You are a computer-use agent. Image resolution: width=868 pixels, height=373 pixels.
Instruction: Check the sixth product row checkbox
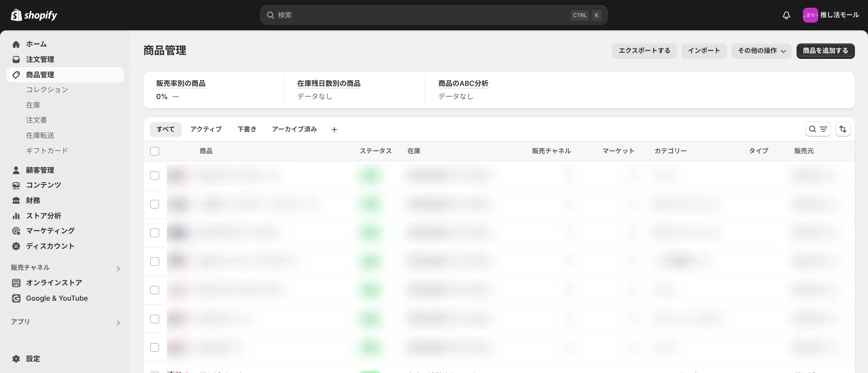(x=155, y=319)
